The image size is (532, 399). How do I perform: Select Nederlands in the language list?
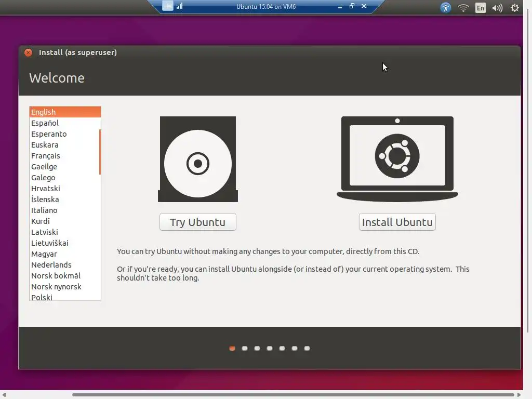(64, 264)
